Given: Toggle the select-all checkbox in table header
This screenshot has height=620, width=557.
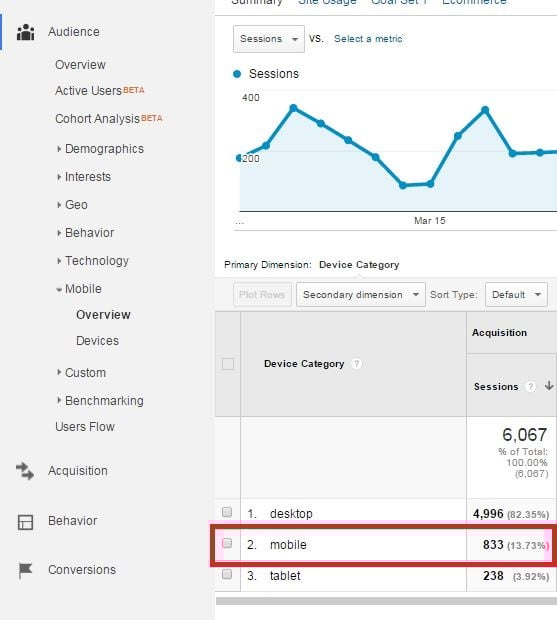Looking at the screenshot, I should click(228, 364).
